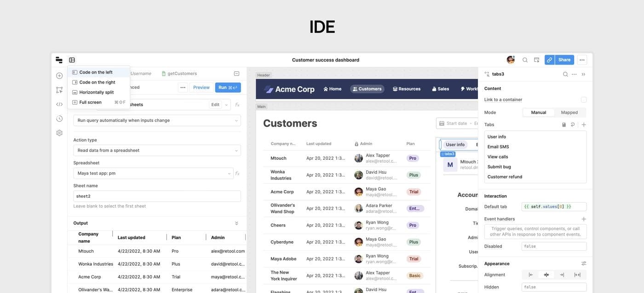The width and height of the screenshot is (644, 293).
Task: Click the Sheet name input field
Action: (157, 196)
